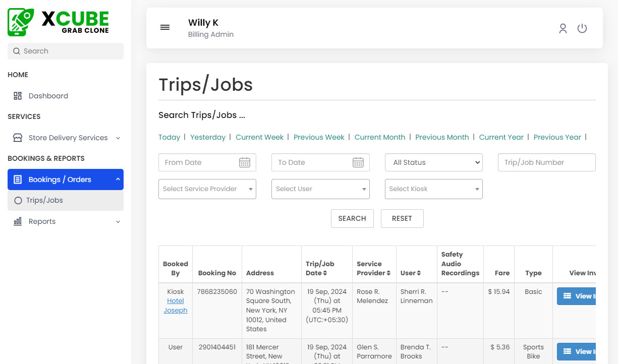Screen dimensions: 618x364
Task: Click the power logout icon
Action: [582, 29]
